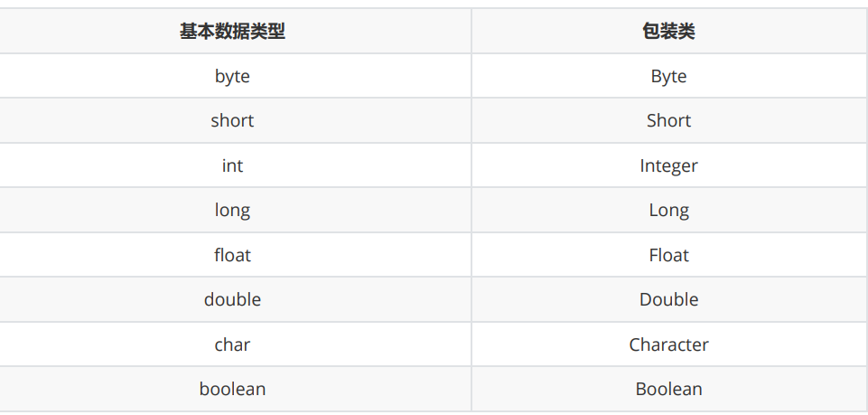Select the Float wrapper cell
This screenshot has width=868, height=415.
click(669, 255)
